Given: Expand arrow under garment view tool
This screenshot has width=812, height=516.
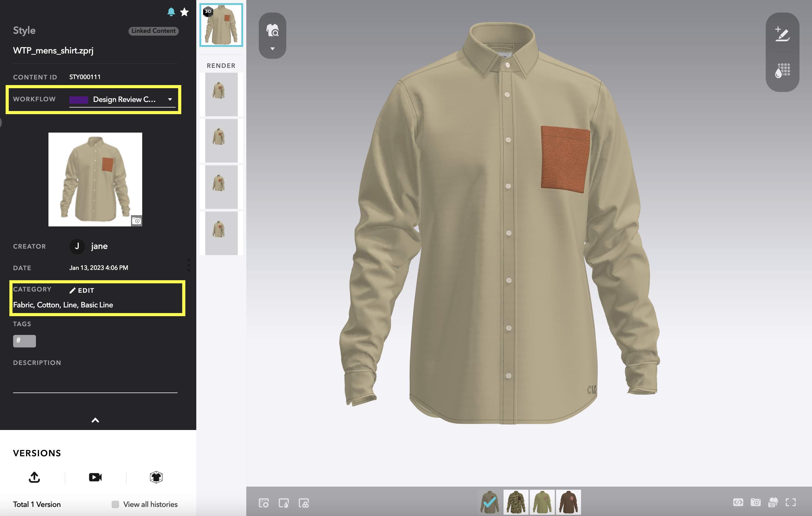Looking at the screenshot, I should point(273,49).
